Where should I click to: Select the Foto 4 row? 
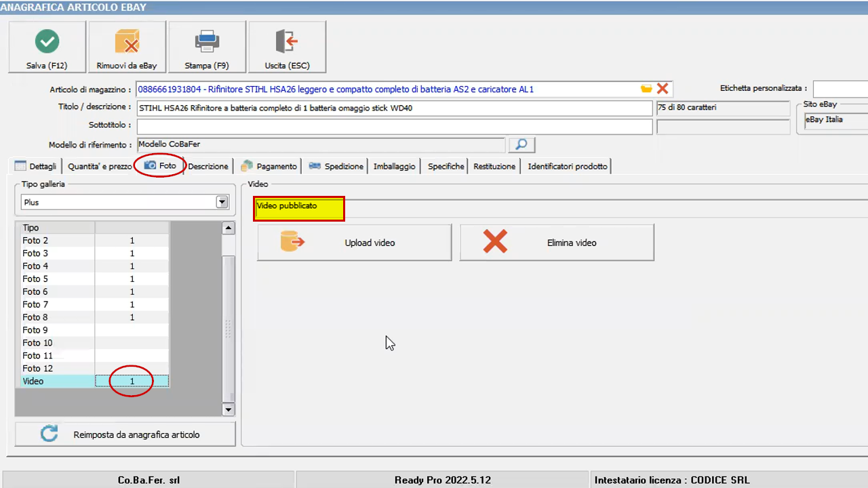tap(92, 266)
